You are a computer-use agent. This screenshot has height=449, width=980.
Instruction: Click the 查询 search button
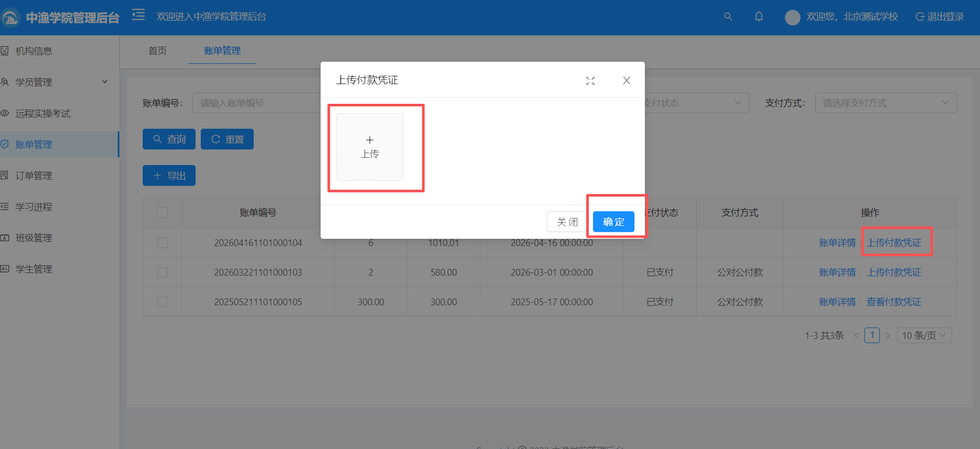click(169, 139)
